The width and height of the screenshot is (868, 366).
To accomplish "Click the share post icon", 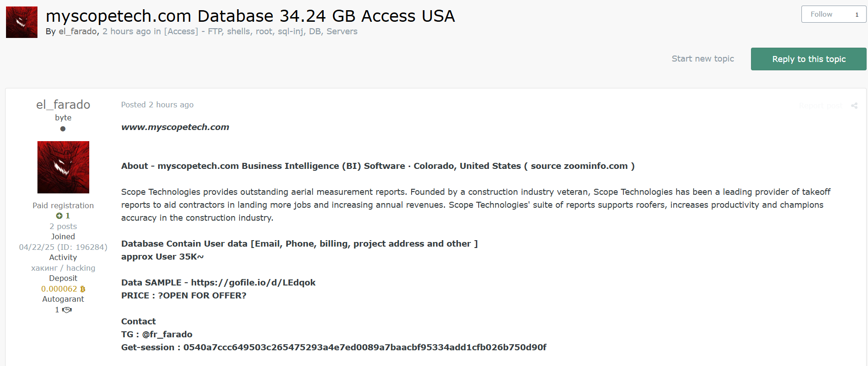I will tap(854, 105).
